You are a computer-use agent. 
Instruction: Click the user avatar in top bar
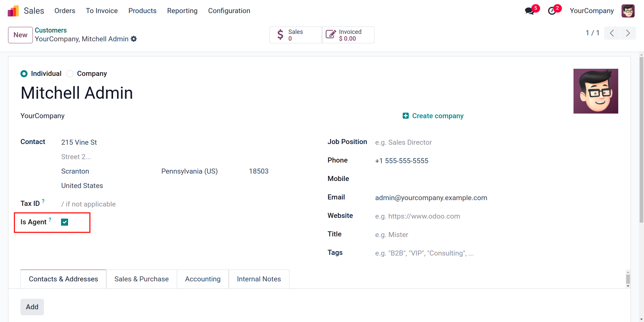coord(628,11)
